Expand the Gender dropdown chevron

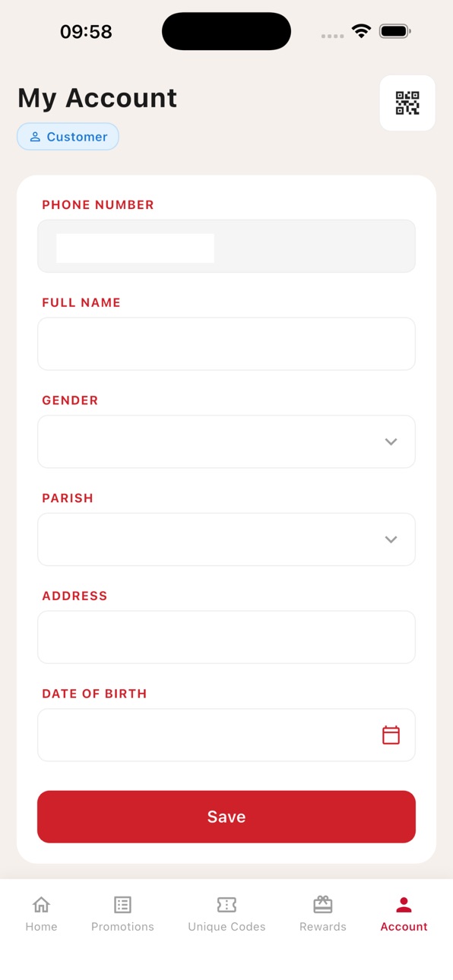(391, 441)
